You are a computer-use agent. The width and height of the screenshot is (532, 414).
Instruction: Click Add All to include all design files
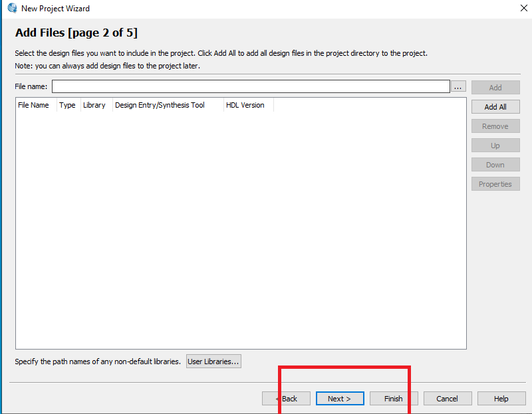pyautogui.click(x=495, y=107)
